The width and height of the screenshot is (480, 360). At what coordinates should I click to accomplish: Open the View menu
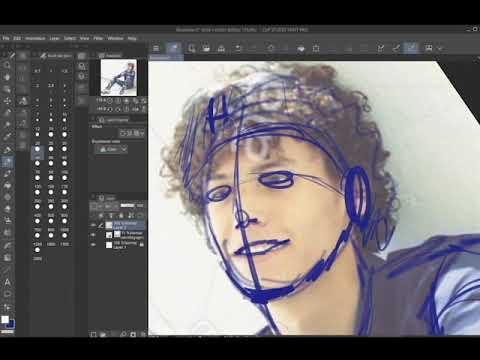85,38
